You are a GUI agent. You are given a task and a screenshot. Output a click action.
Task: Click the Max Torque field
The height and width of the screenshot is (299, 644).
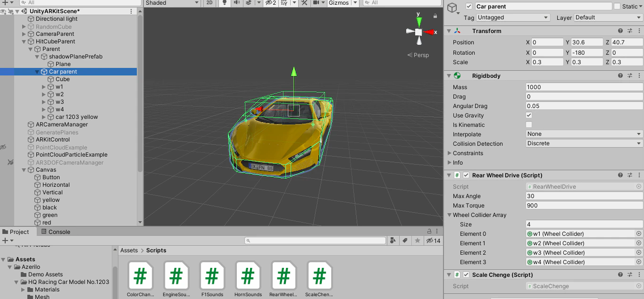[x=585, y=206]
